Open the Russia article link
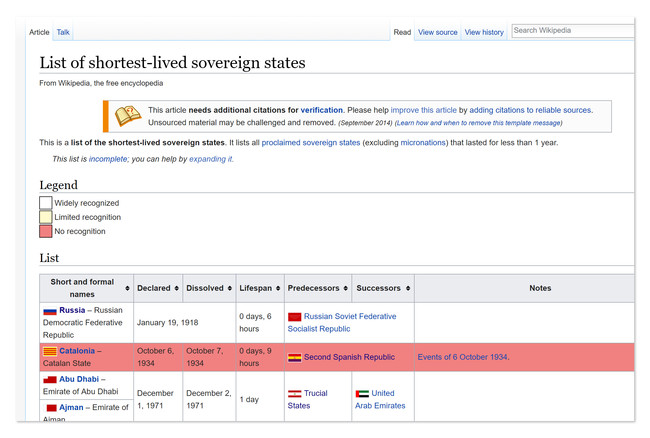Viewport: 650px width, 438px height. (x=72, y=310)
